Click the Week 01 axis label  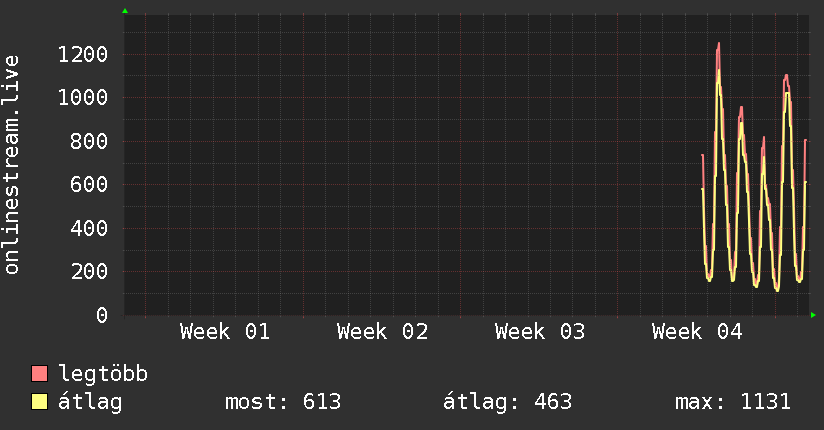tap(225, 332)
